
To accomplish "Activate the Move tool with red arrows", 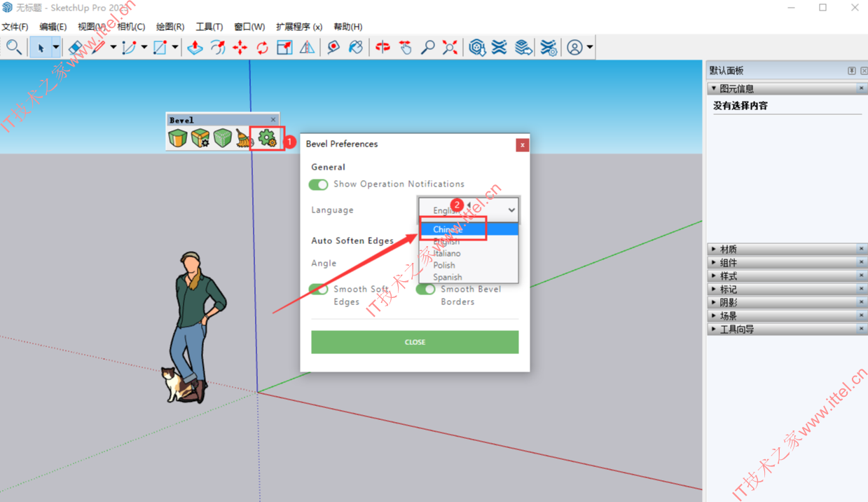I will tap(240, 48).
